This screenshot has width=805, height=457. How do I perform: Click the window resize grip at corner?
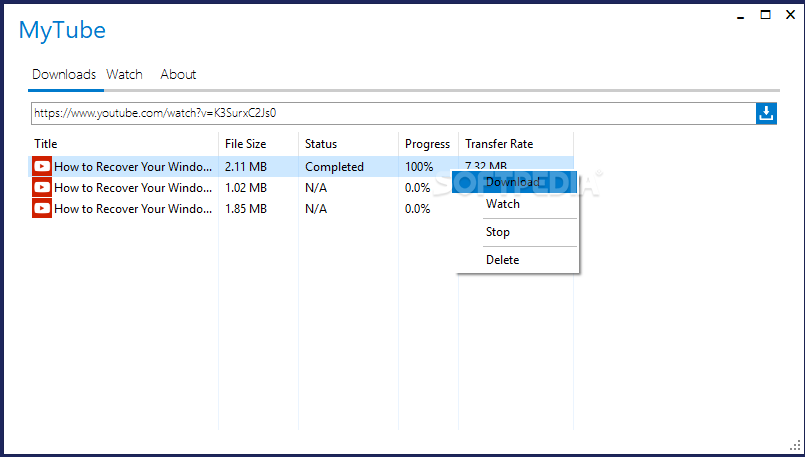796,446
